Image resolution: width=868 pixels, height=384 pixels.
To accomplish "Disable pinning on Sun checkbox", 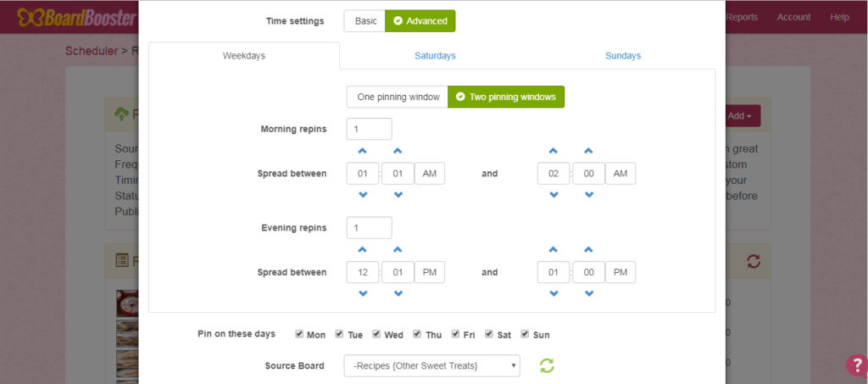I will pos(525,334).
